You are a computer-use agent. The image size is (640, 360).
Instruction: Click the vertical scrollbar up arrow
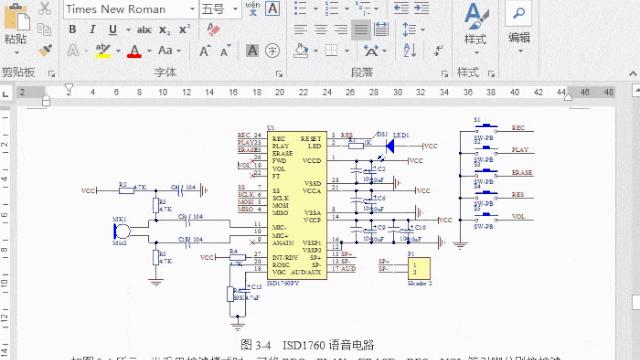[636, 90]
